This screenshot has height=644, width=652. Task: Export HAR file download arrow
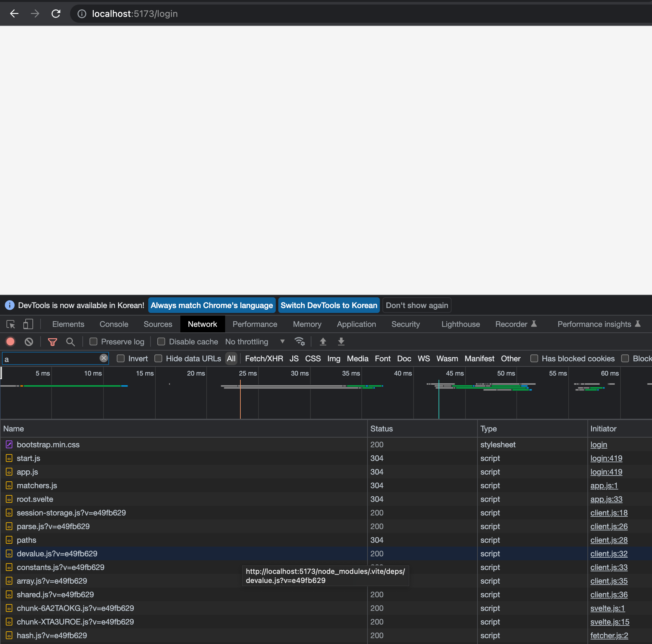[x=341, y=342]
